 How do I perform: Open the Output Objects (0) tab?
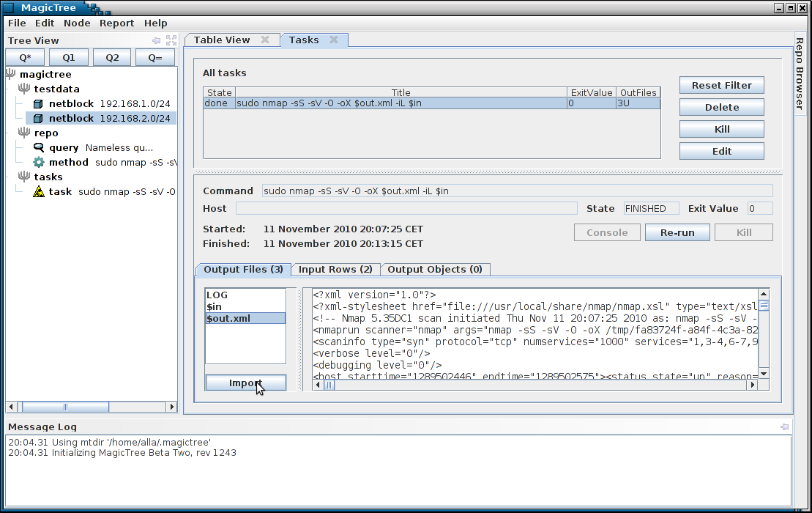(x=435, y=270)
